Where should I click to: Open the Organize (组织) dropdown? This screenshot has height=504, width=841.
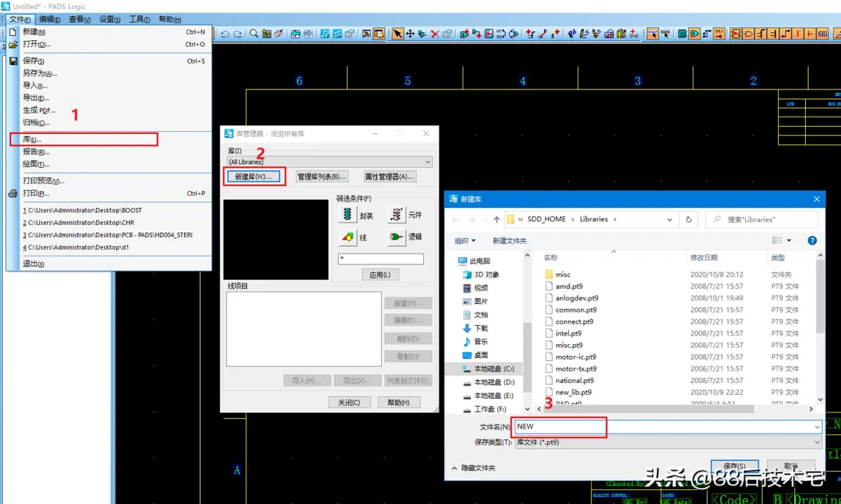465,241
